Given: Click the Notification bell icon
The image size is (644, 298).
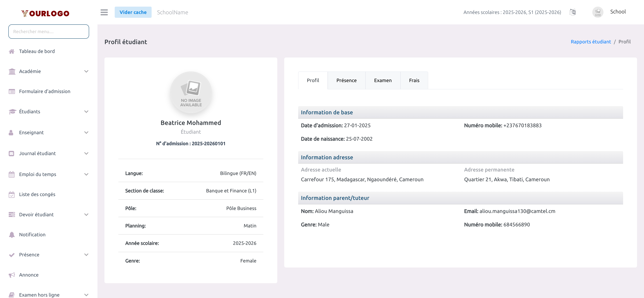Looking at the screenshot, I should point(11,234).
